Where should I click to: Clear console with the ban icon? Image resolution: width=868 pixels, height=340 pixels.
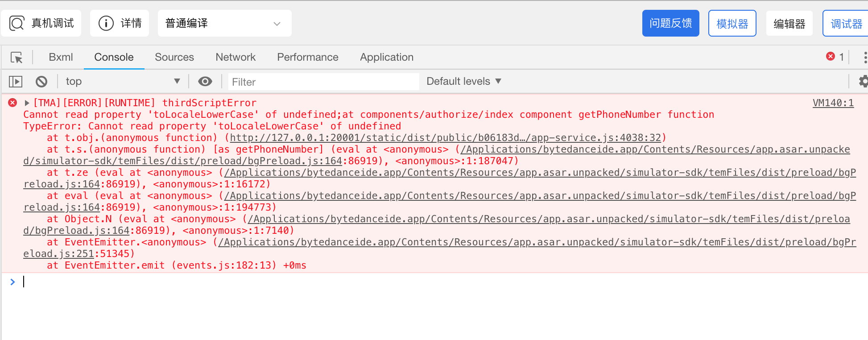point(41,82)
